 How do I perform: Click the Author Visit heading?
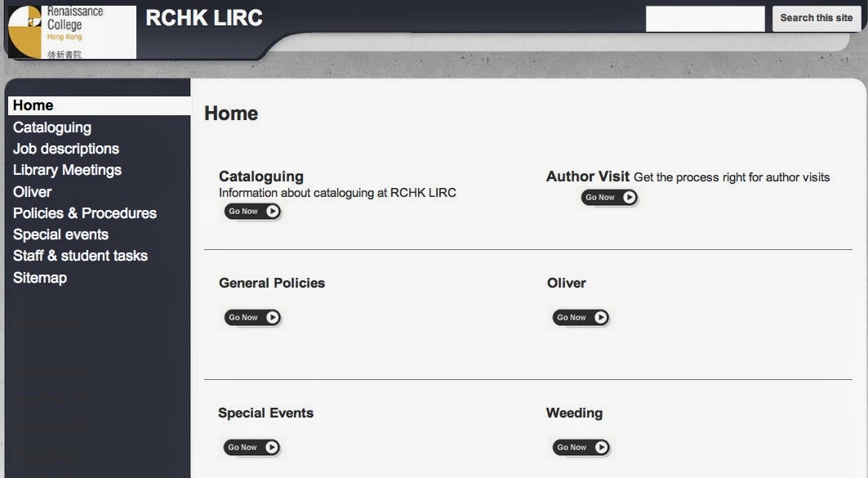[x=588, y=176]
